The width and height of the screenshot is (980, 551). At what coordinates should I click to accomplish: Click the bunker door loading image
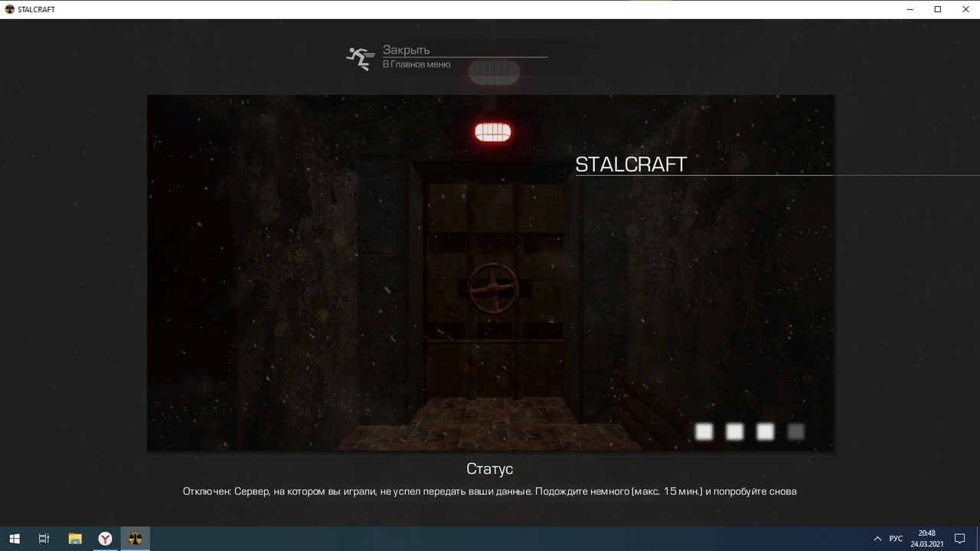point(490,272)
